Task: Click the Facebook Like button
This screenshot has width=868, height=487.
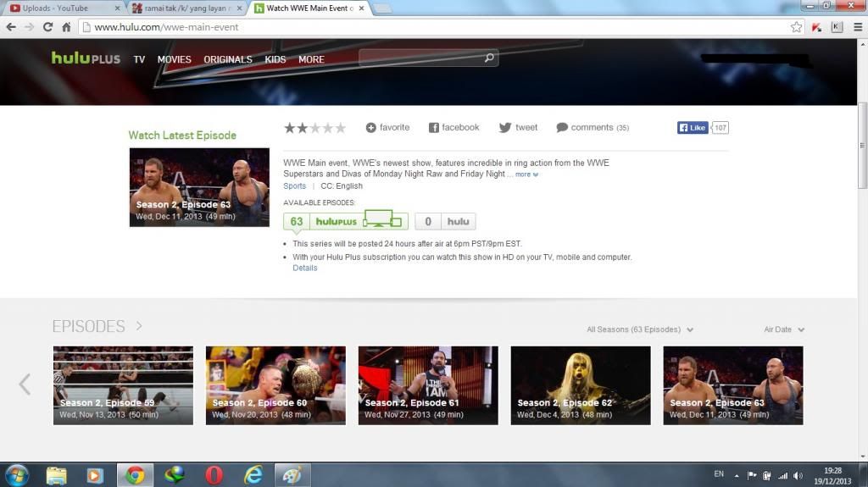Action: click(693, 128)
